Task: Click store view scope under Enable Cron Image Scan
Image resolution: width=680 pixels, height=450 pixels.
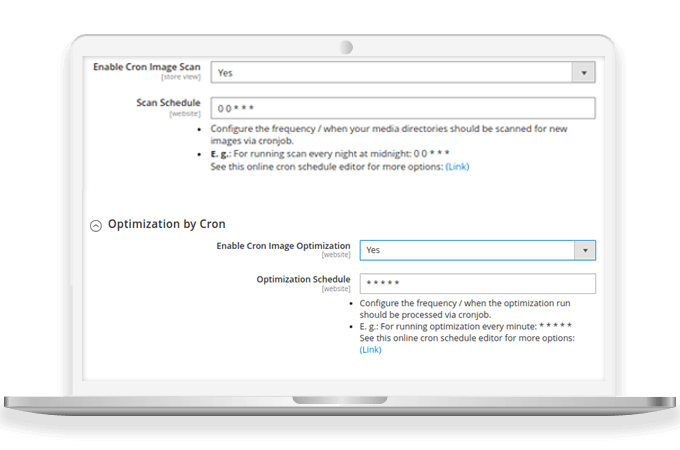Action: 179,77
